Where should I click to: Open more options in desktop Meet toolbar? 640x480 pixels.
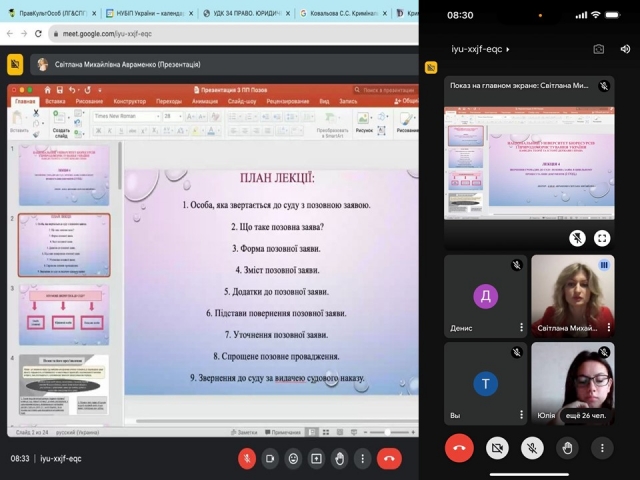click(363, 458)
